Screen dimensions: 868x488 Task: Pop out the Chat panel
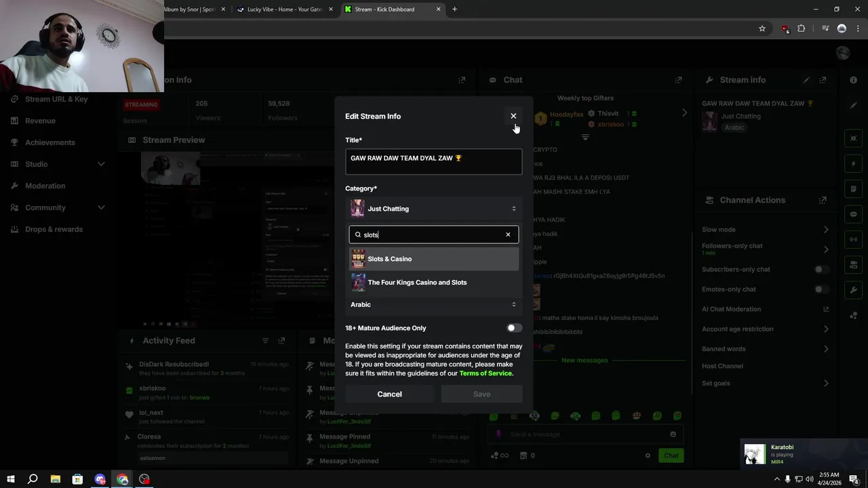tap(678, 80)
